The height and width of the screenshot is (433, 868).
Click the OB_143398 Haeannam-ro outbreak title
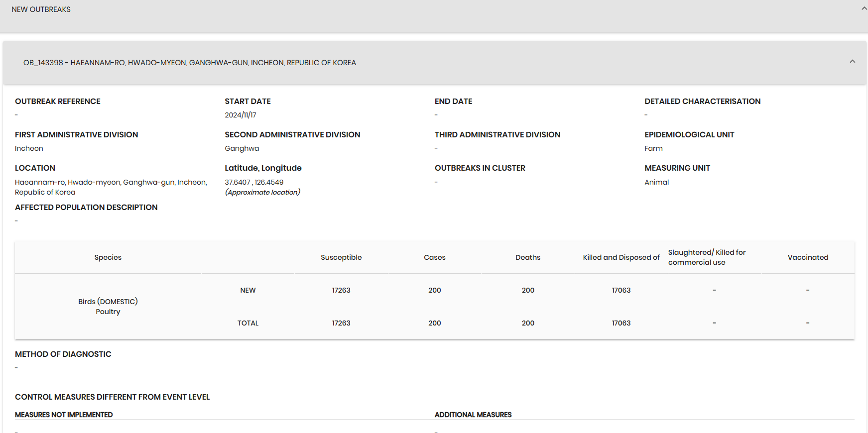click(190, 63)
